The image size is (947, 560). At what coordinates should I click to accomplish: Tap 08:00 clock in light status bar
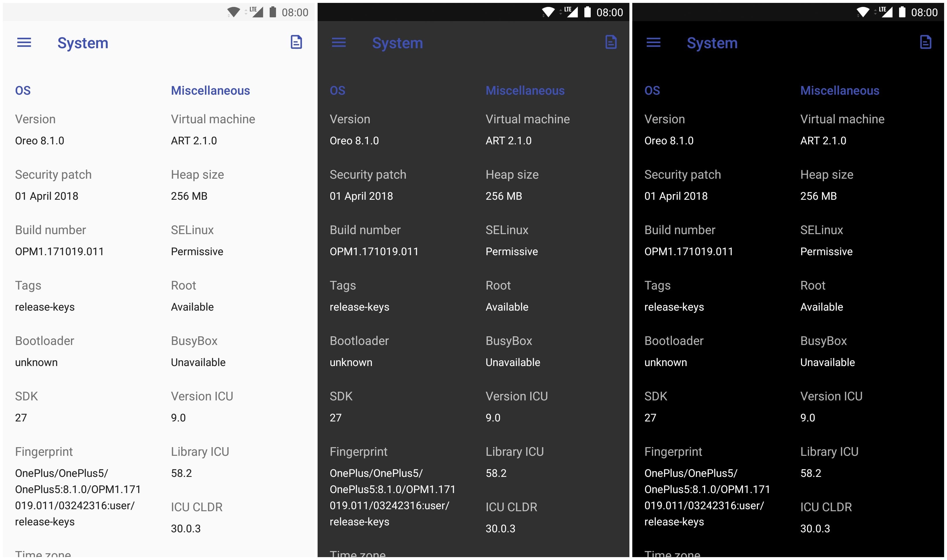(x=295, y=12)
